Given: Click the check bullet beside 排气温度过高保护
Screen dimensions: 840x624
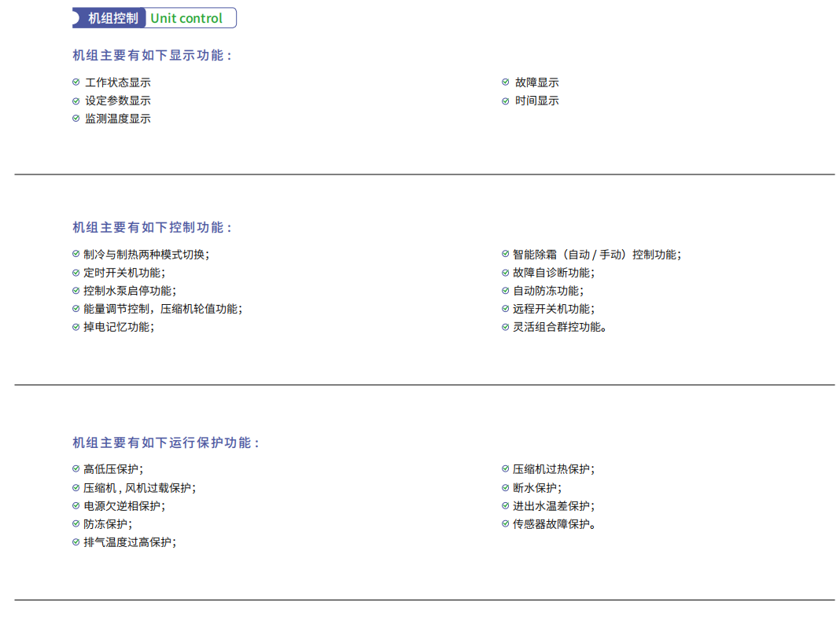Looking at the screenshot, I should pos(76,542).
